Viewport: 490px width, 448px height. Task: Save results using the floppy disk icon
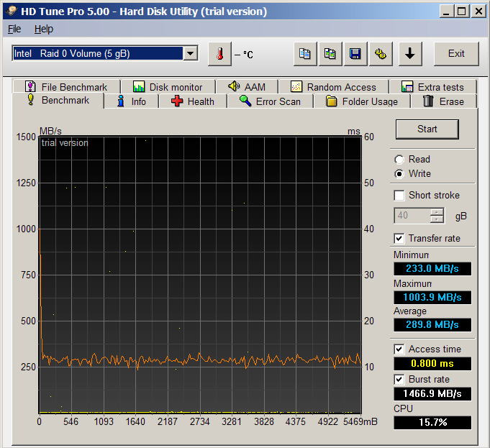(x=354, y=54)
